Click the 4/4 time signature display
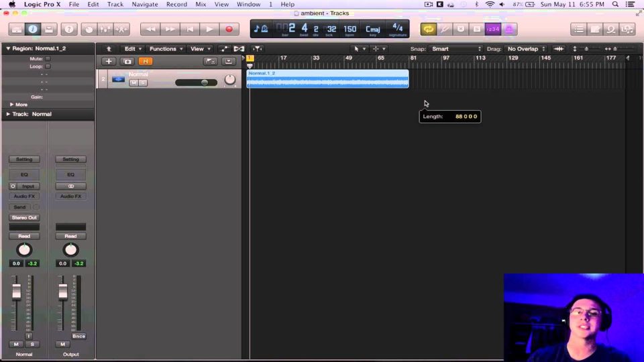The width and height of the screenshot is (644, 362). tap(397, 27)
